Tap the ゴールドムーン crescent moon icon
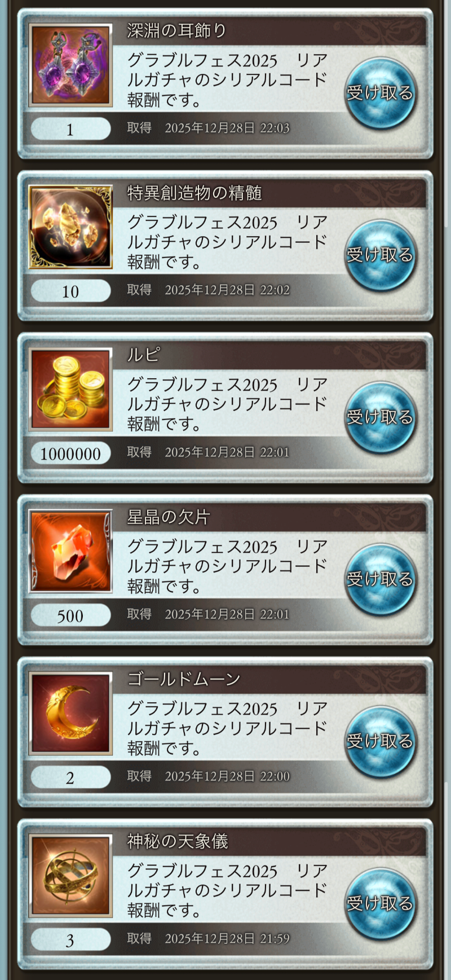451x980 pixels. point(70,713)
